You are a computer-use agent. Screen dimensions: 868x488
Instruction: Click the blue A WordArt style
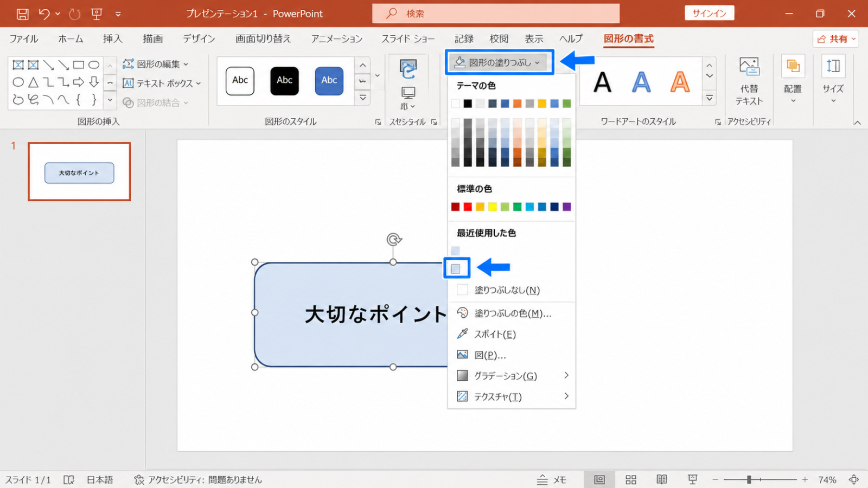(641, 82)
